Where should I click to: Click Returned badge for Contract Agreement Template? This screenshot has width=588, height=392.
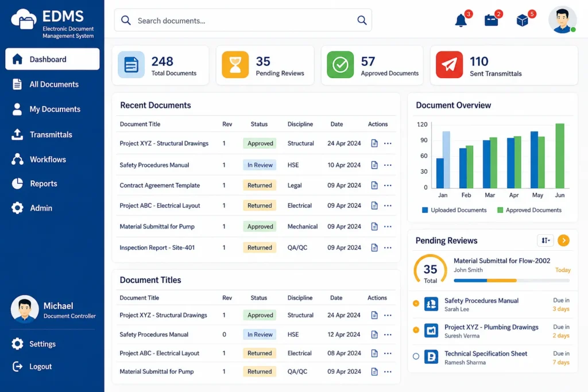tap(260, 185)
